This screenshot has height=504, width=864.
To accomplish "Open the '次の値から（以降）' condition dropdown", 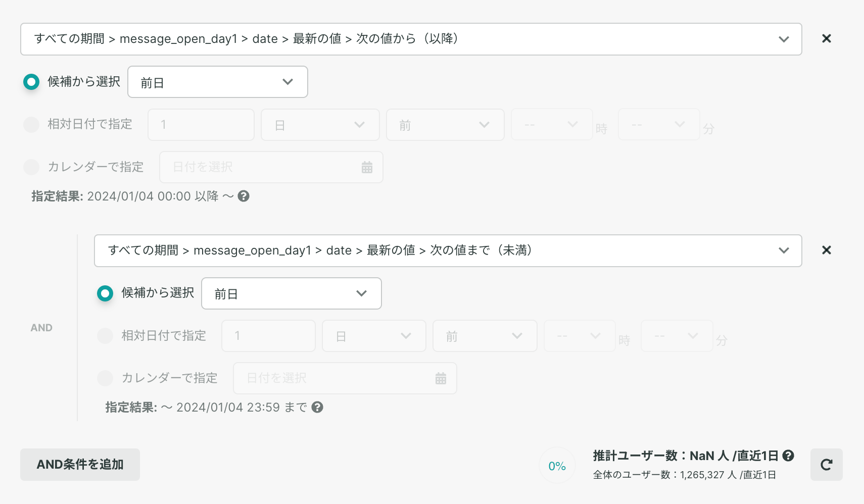I will pos(411,39).
